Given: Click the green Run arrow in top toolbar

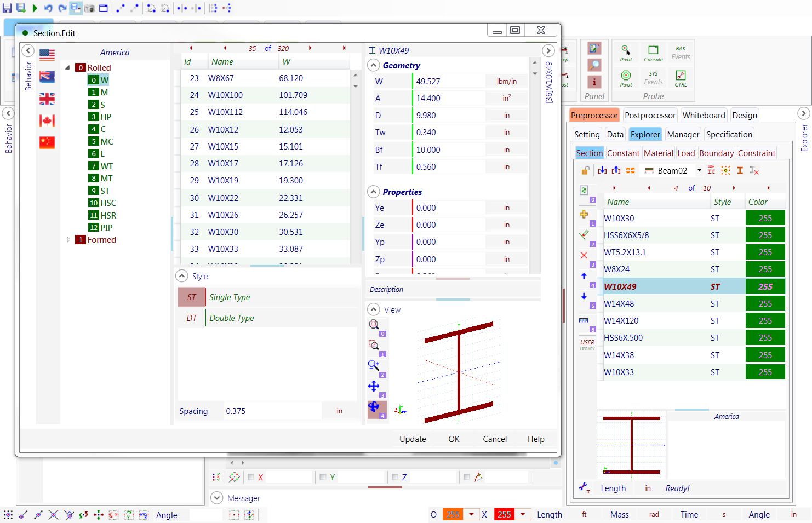Looking at the screenshot, I should [x=35, y=8].
